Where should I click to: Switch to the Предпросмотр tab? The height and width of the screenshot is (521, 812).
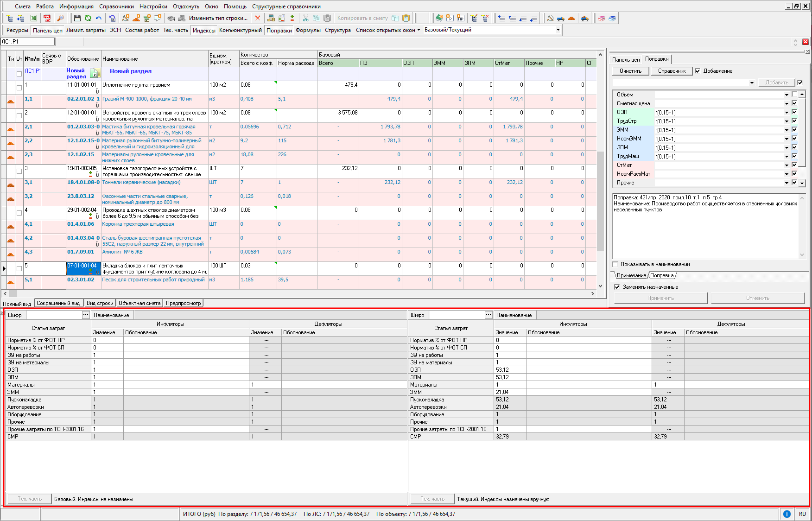tap(183, 303)
